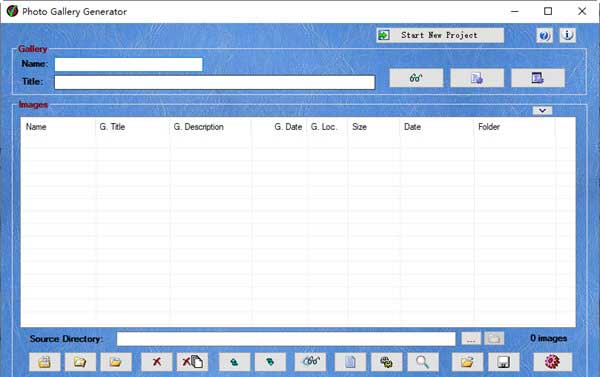Click the red X with pages remove-all icon
600x377 pixels.
(x=192, y=362)
